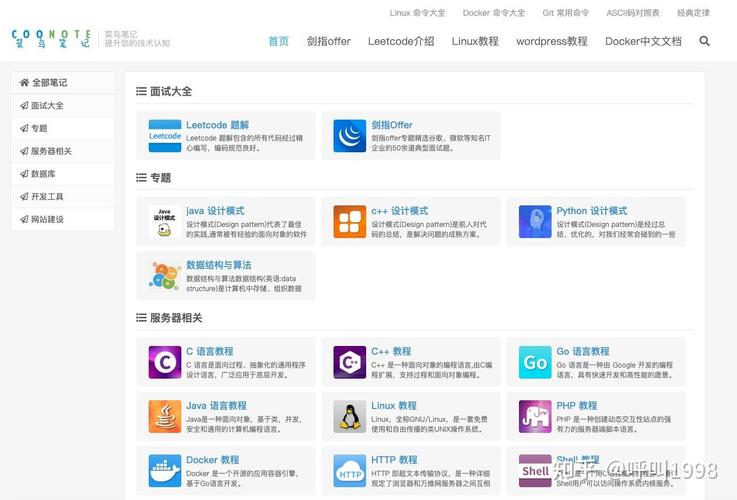The image size is (737, 500).
Task: Select 服务器相关 in the left sidebar
Action: [x=63, y=151]
